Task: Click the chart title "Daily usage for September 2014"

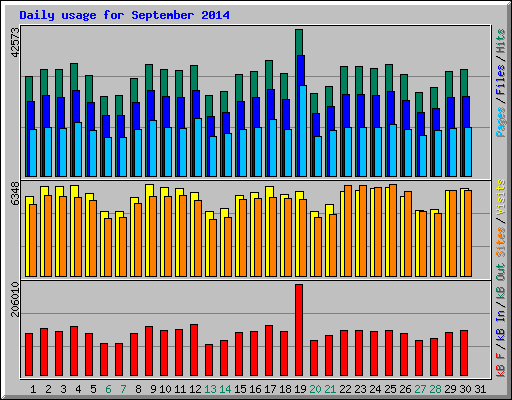Action: pos(124,15)
